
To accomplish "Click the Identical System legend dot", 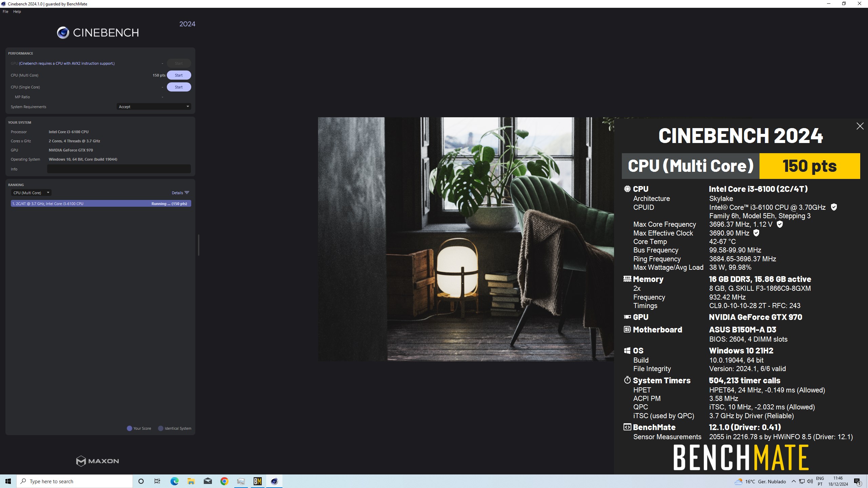I will 161,428.
